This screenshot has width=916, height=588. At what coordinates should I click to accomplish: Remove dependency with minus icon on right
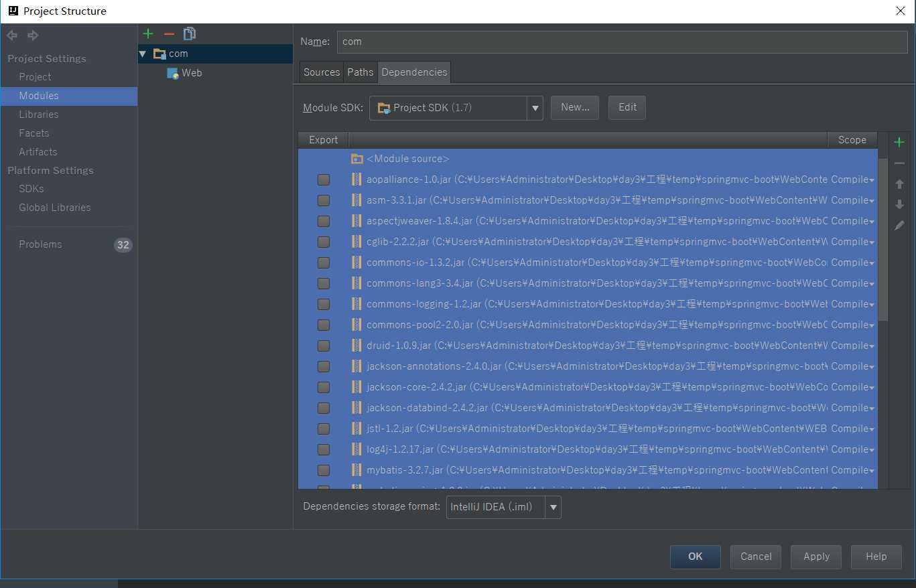tap(899, 163)
